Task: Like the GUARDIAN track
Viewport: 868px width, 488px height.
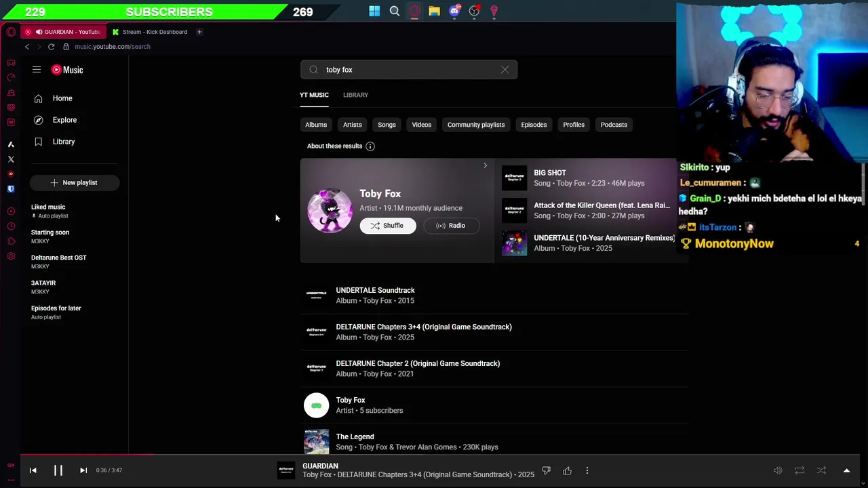Action: [x=567, y=470]
